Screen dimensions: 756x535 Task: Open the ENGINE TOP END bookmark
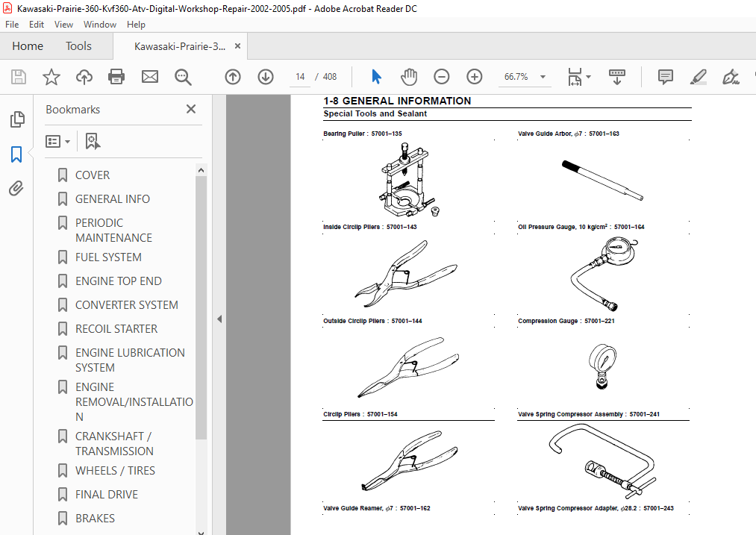click(118, 281)
